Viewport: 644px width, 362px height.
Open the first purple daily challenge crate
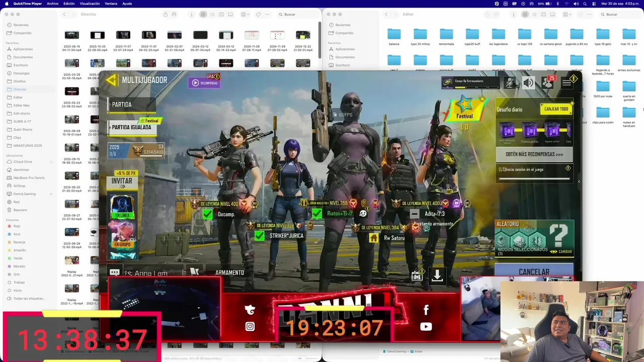coord(507,132)
